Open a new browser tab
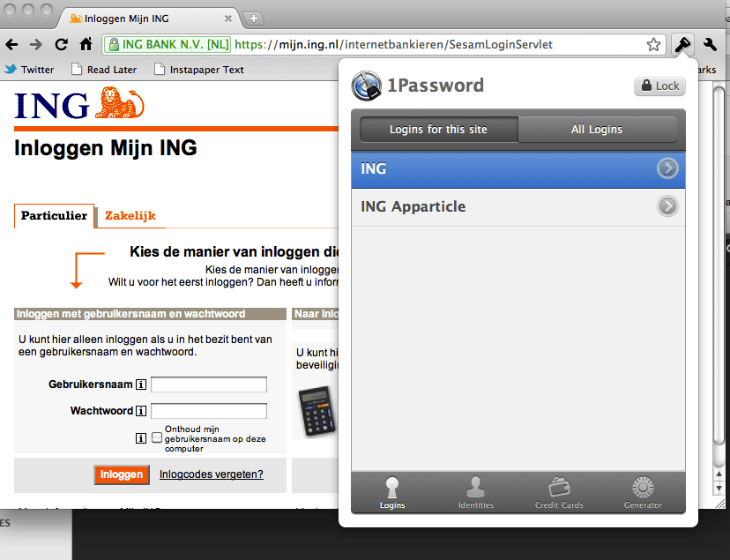The image size is (730, 560). click(x=254, y=19)
